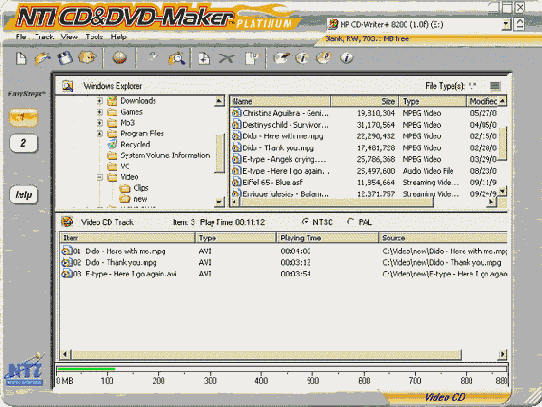Click the Save floppy disk toolbar icon
542x407 pixels.
[x=65, y=58]
